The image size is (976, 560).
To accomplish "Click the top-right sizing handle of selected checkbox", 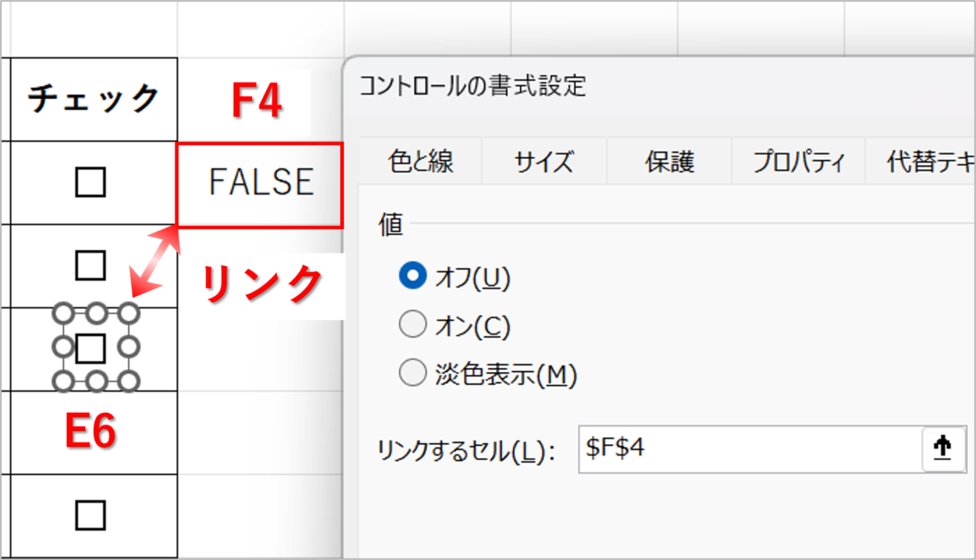I will click(x=130, y=314).
